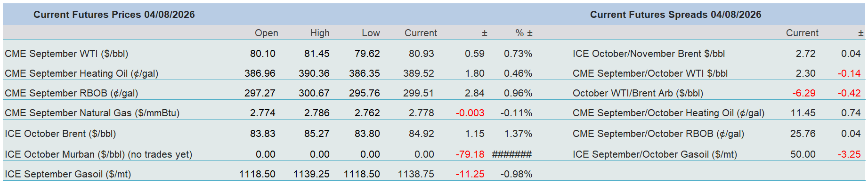Click the % ± column header in prices table
868x184 pixels.
coord(524,33)
